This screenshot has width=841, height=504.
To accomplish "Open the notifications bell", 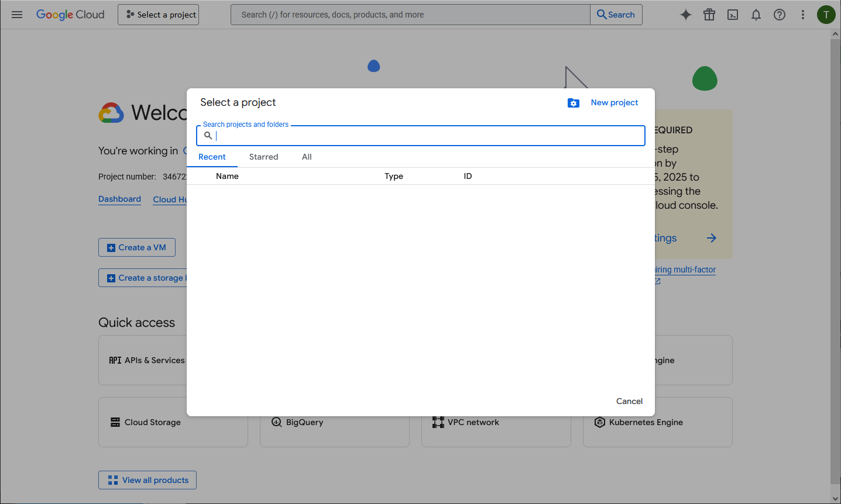I will (x=756, y=15).
